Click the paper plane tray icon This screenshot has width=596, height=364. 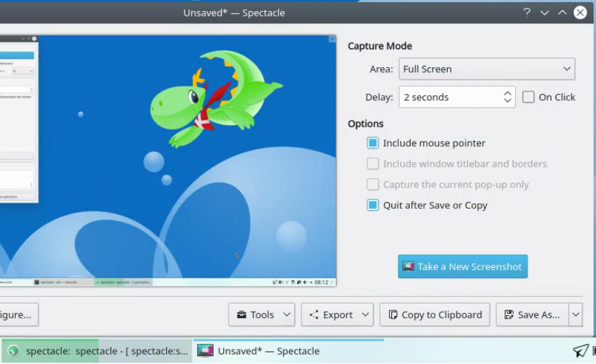pos(580,351)
